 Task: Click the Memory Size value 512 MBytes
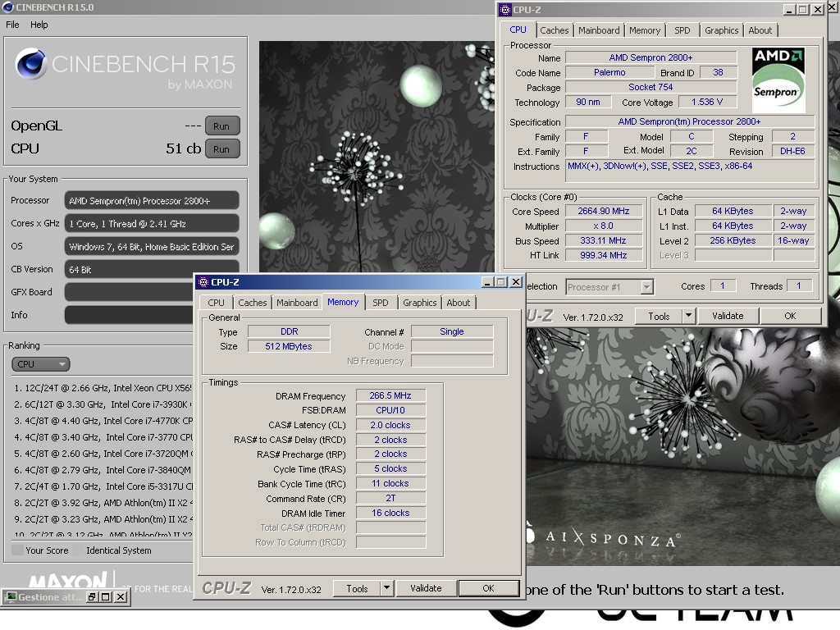(289, 347)
